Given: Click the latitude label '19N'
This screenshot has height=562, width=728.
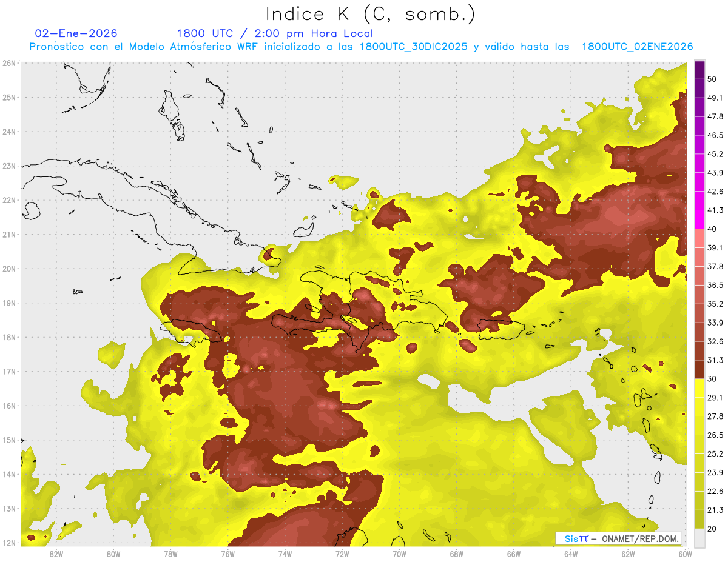Looking at the screenshot, I should click(x=8, y=303).
